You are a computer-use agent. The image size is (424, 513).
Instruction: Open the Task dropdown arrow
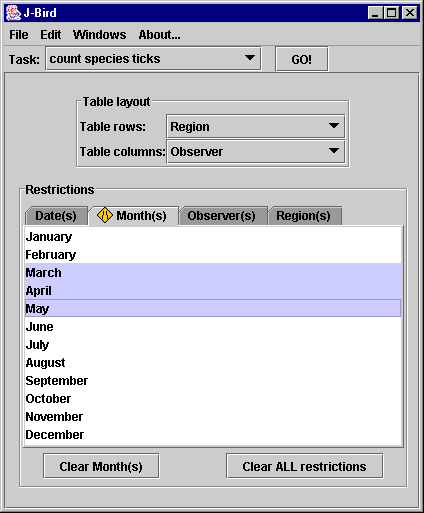click(250, 58)
